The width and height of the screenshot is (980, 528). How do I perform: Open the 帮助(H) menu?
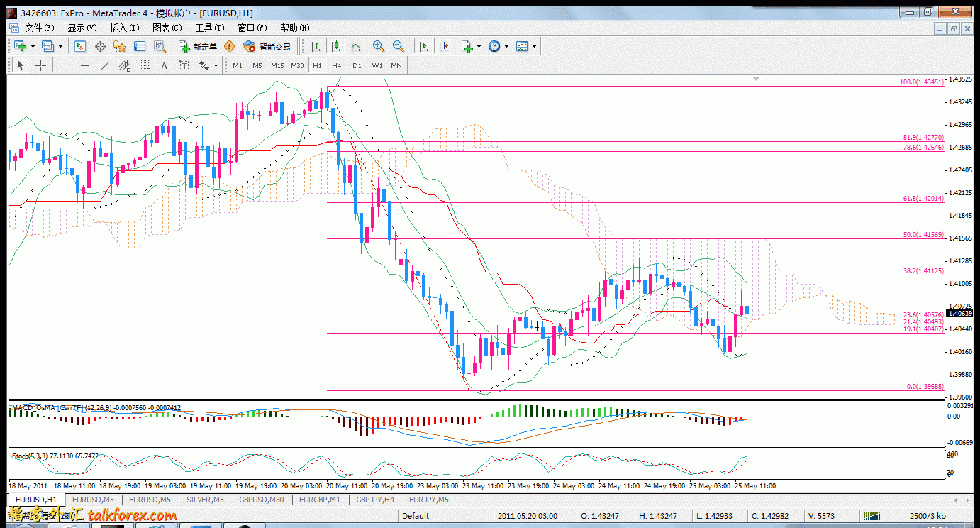(x=295, y=28)
